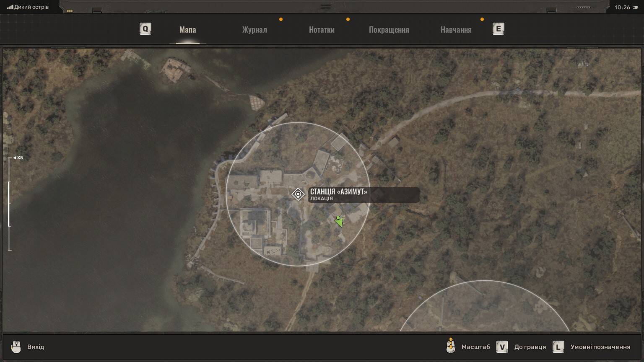The width and height of the screenshot is (644, 362).
Task: Click the 10:26 clock
Action: (623, 7)
